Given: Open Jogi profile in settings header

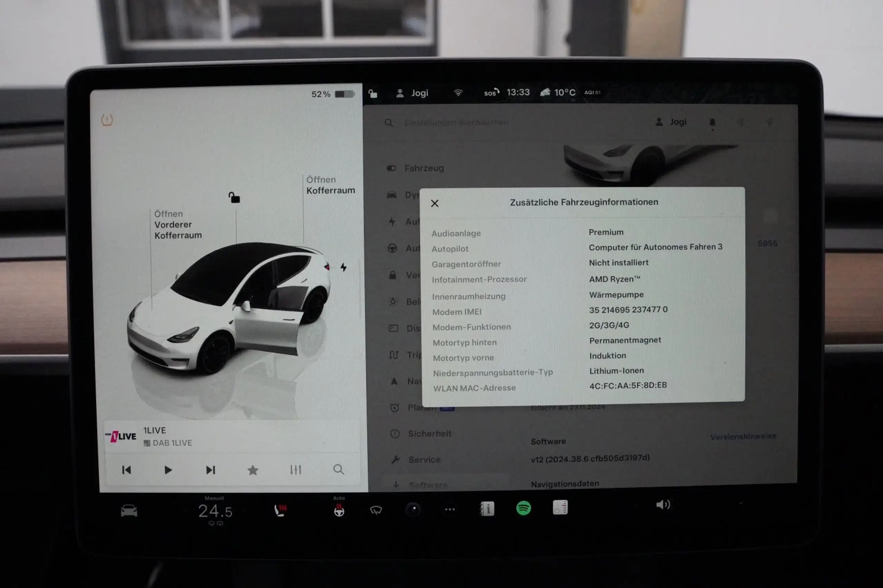Looking at the screenshot, I should (x=671, y=122).
